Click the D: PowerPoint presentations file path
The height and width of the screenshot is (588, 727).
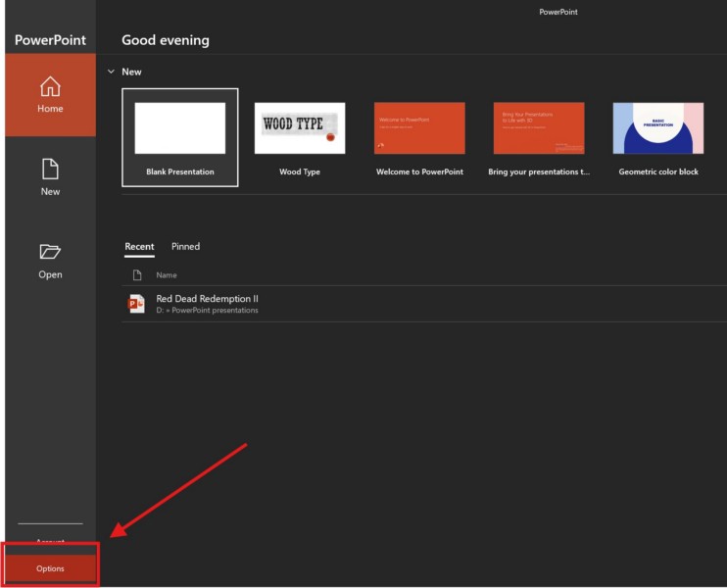pyautogui.click(x=208, y=311)
